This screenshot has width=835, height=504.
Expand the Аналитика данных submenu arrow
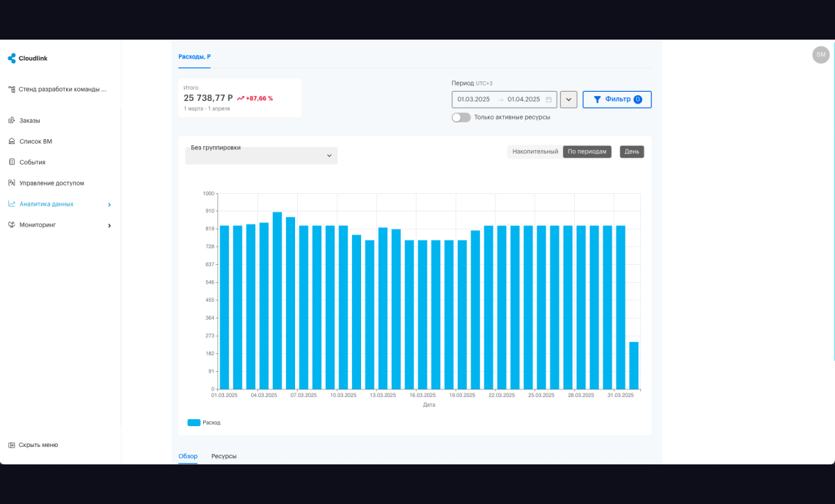[109, 204]
